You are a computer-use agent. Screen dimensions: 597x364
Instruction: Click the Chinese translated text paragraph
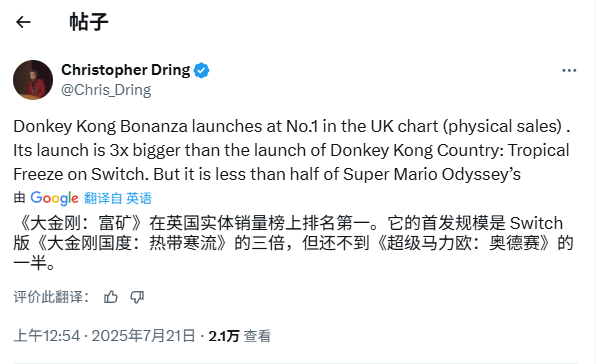(x=293, y=243)
